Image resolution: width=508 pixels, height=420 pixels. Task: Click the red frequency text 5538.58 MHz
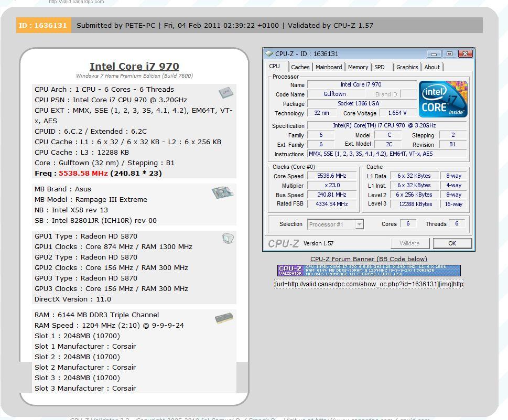pos(83,174)
